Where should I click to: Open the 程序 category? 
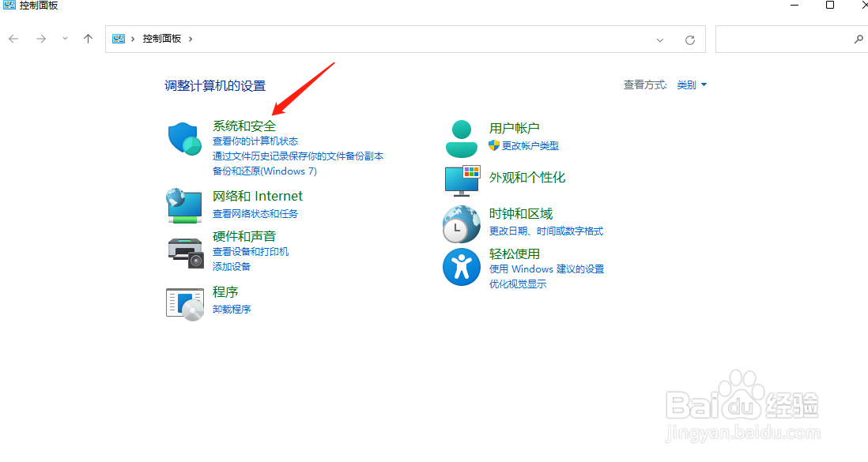(225, 292)
